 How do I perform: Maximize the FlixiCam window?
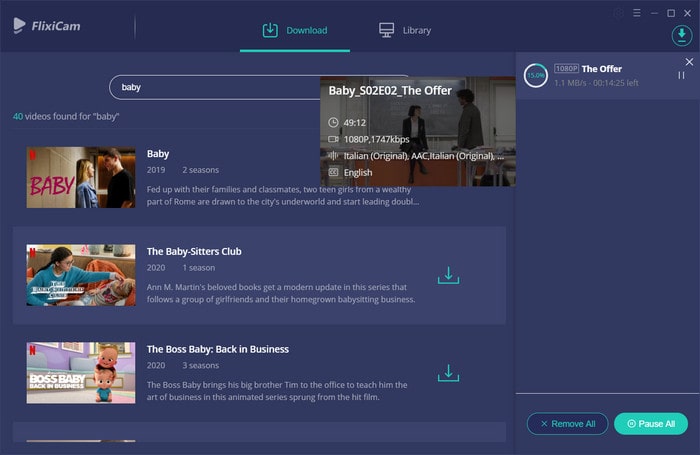671,13
